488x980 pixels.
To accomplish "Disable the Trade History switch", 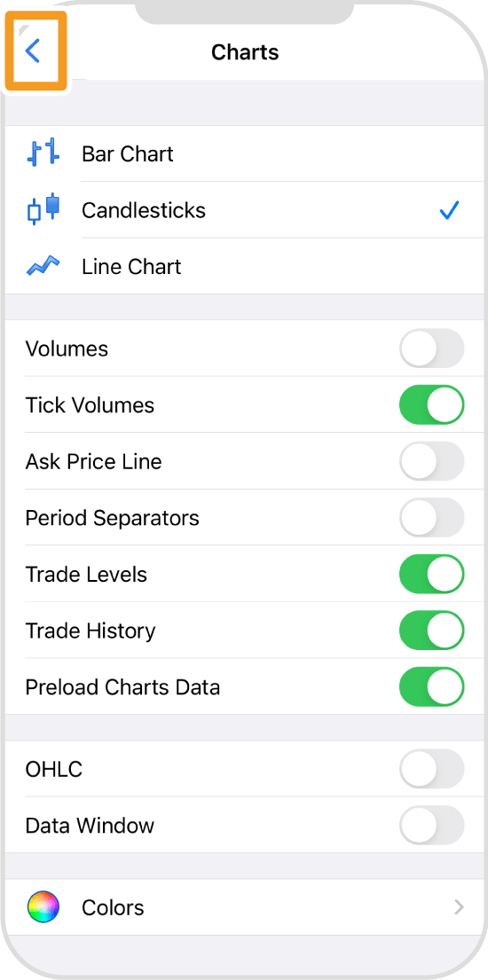I will coord(432,631).
